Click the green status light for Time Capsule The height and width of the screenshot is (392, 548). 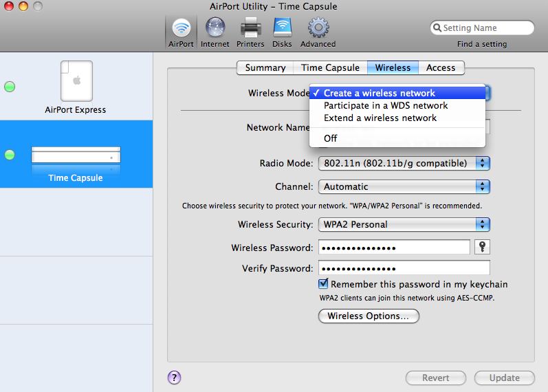[10, 155]
